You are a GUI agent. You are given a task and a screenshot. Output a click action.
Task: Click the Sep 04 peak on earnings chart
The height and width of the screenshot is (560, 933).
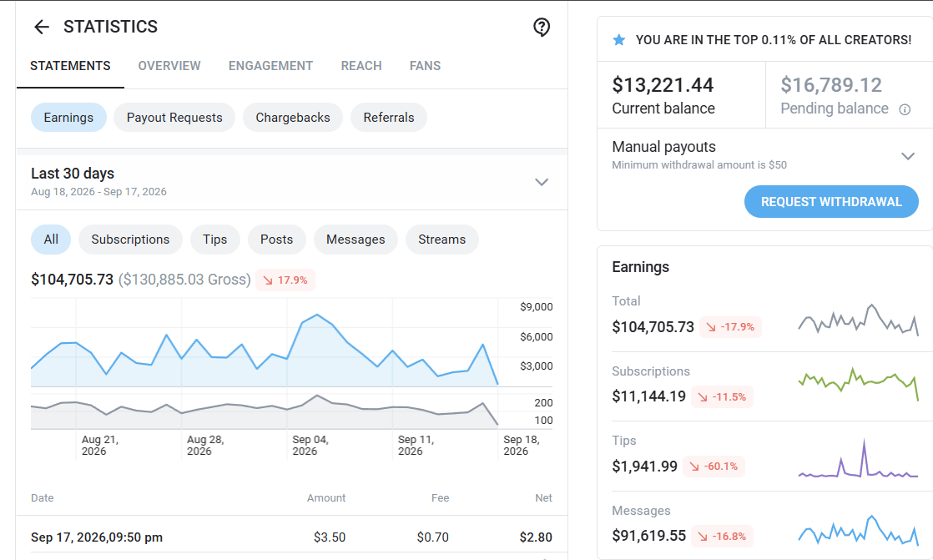tap(317, 315)
